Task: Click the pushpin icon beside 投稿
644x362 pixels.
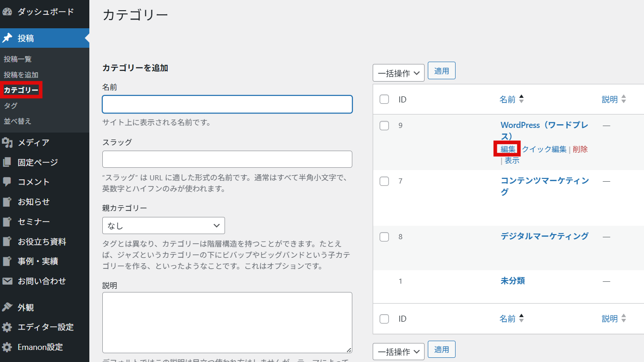Action: tap(7, 38)
